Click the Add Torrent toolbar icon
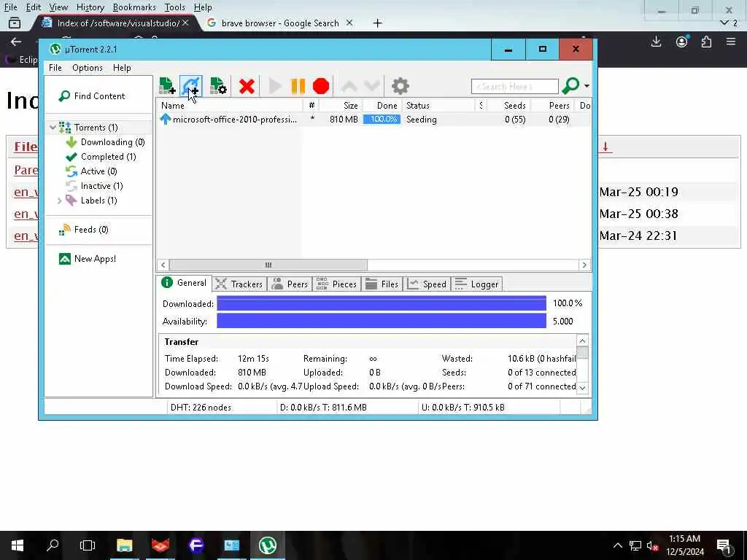The width and height of the screenshot is (747, 560). 167,86
